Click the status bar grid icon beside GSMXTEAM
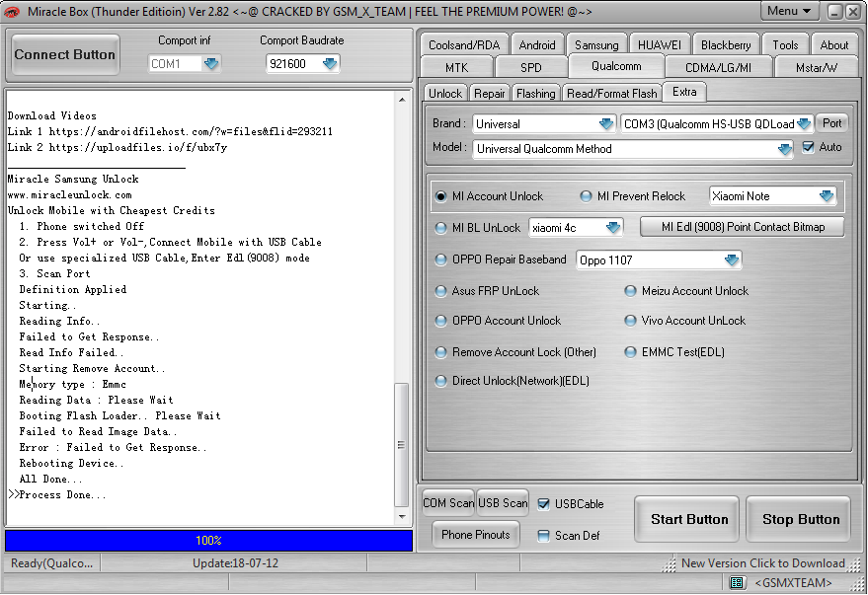Image resolution: width=868 pixels, height=595 pixels. 737,582
